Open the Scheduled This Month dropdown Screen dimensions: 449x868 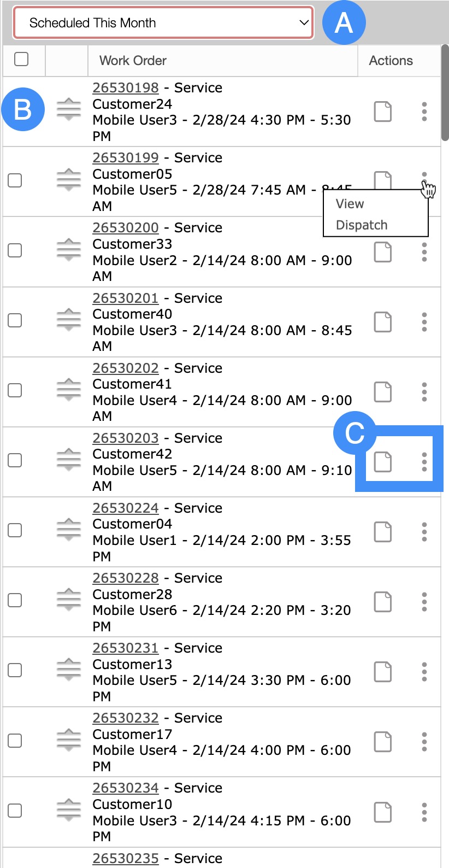coord(163,23)
